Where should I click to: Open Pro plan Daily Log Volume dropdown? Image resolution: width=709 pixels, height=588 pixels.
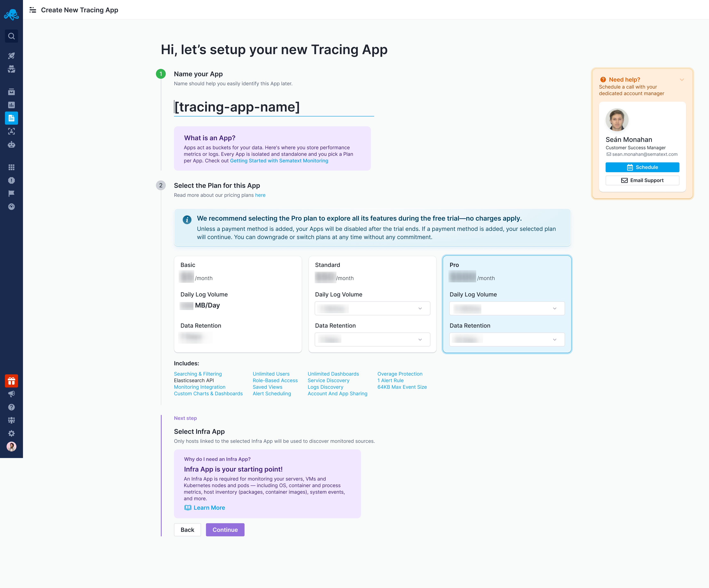[507, 308]
